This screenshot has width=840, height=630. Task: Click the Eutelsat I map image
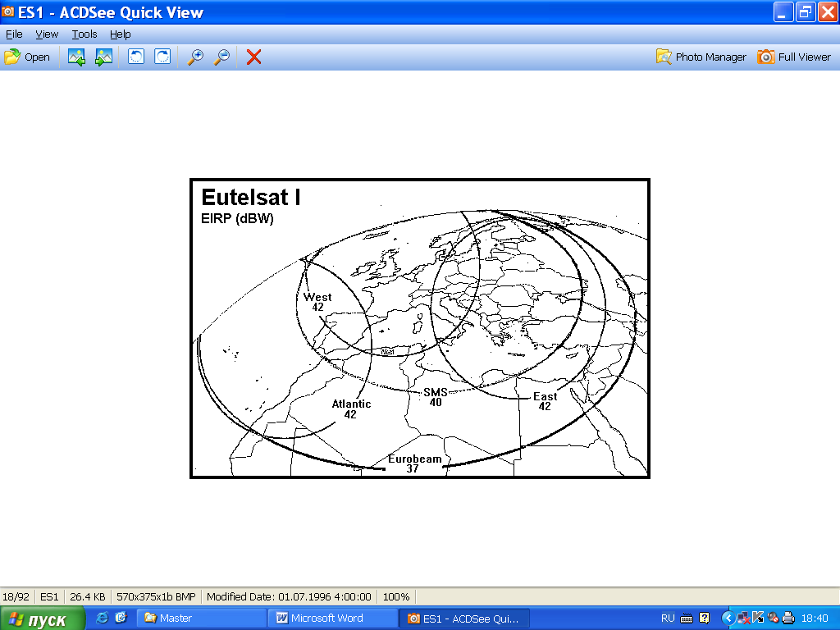(x=420, y=328)
